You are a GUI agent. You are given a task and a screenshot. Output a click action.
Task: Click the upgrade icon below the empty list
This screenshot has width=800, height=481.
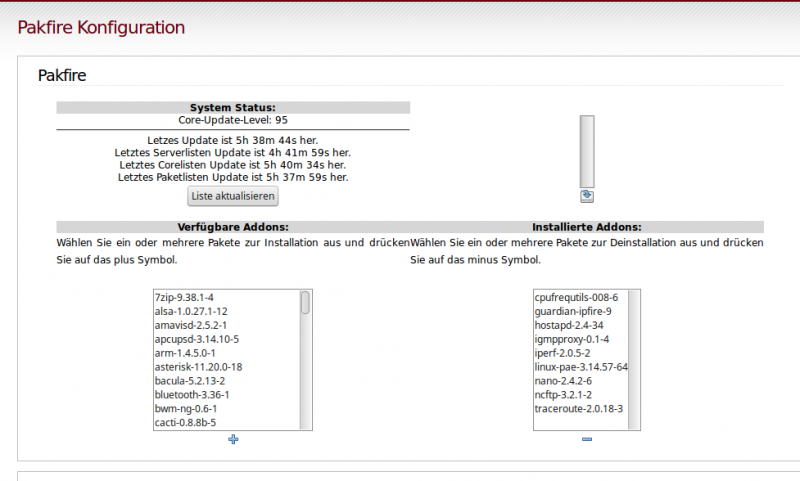click(x=587, y=196)
